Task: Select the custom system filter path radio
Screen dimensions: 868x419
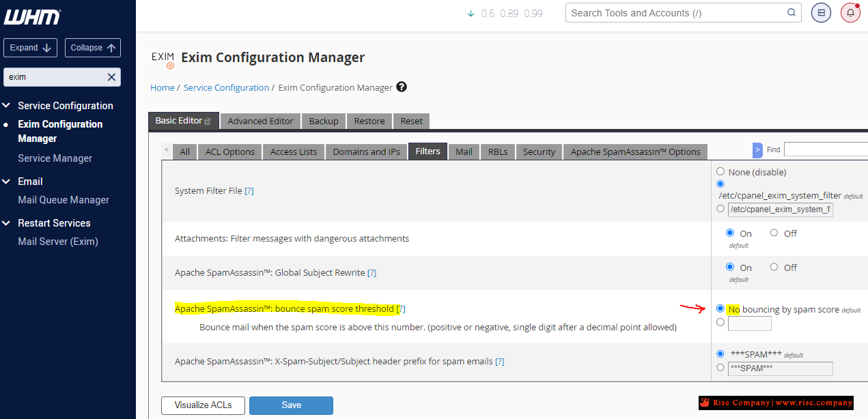Action: [720, 209]
